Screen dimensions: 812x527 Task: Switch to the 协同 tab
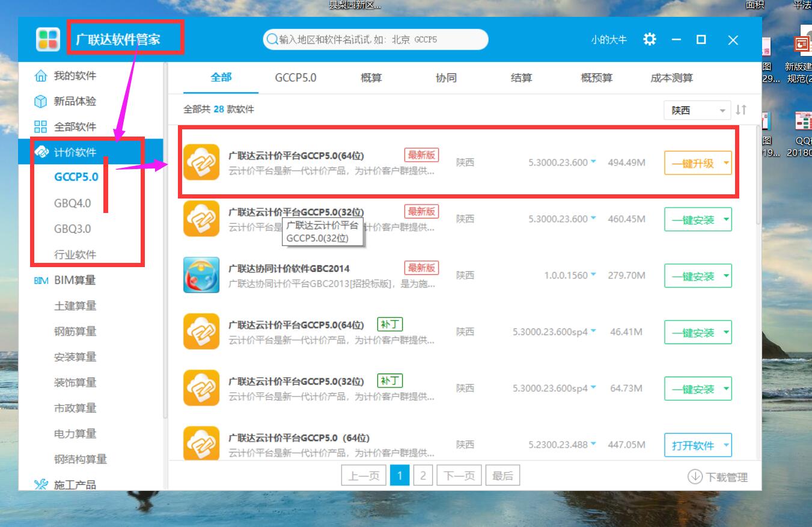446,78
